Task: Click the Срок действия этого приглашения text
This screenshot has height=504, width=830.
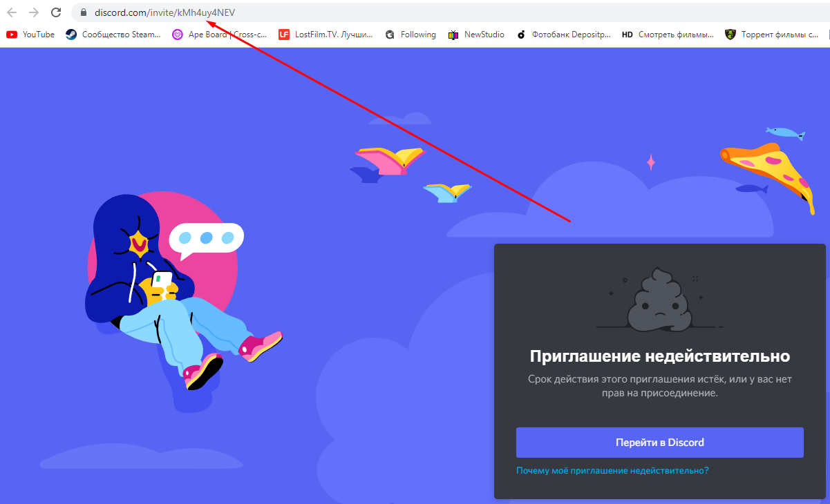Action: (x=660, y=386)
